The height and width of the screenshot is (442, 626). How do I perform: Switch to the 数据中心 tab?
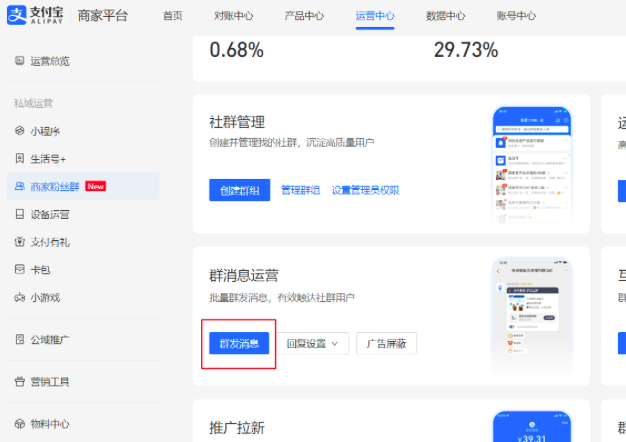click(x=445, y=16)
